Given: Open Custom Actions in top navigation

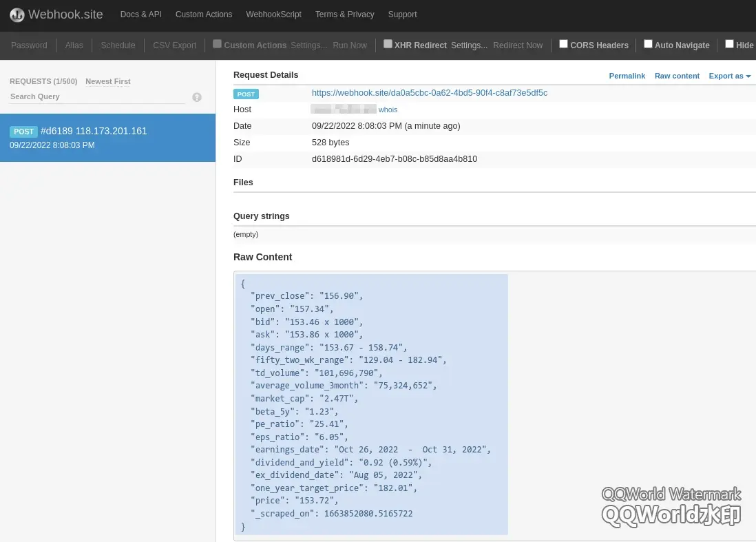Looking at the screenshot, I should 204,14.
